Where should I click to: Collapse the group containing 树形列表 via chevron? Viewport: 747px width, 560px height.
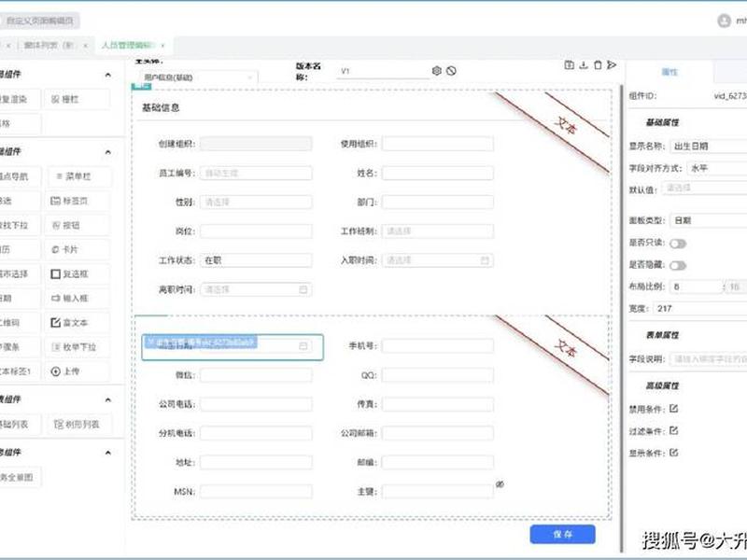[107, 399]
